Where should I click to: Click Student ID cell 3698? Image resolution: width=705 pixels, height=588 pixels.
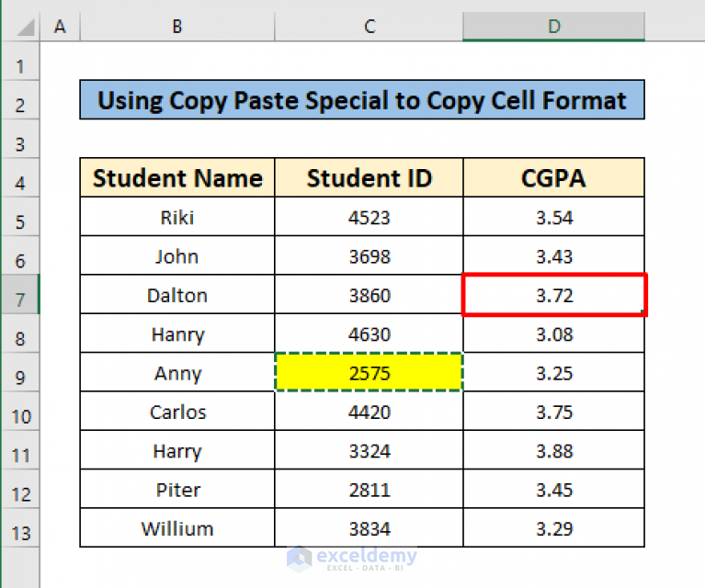369,255
